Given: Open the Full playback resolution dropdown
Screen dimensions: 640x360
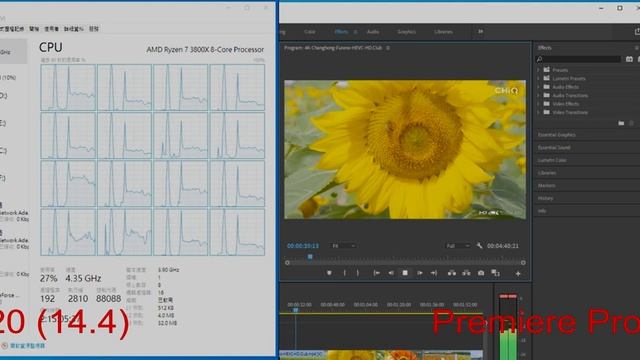Looking at the screenshot, I should [457, 246].
